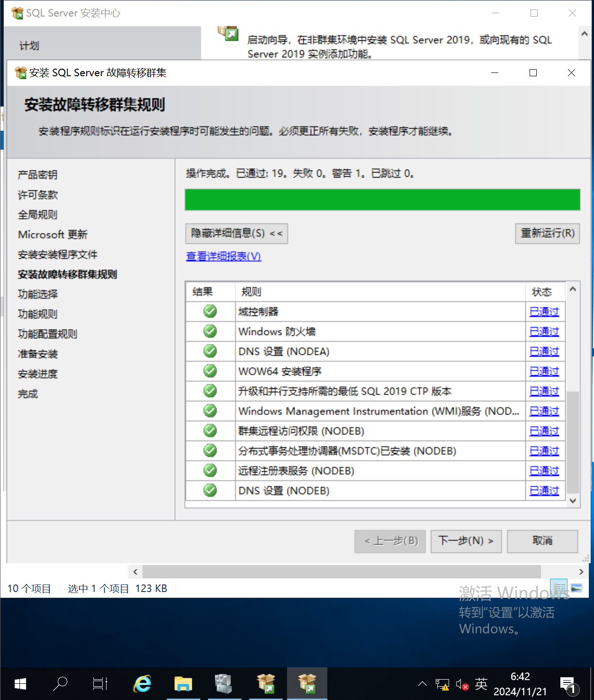Click green check icon for Windows 防火墙 rule
Image resolution: width=594 pixels, height=700 pixels.
pyautogui.click(x=210, y=331)
